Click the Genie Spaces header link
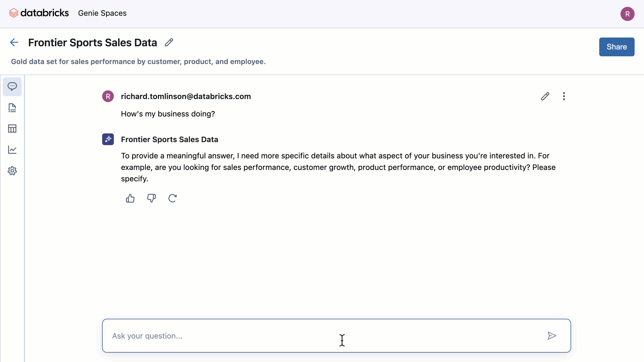The width and height of the screenshot is (644, 362). [x=102, y=13]
